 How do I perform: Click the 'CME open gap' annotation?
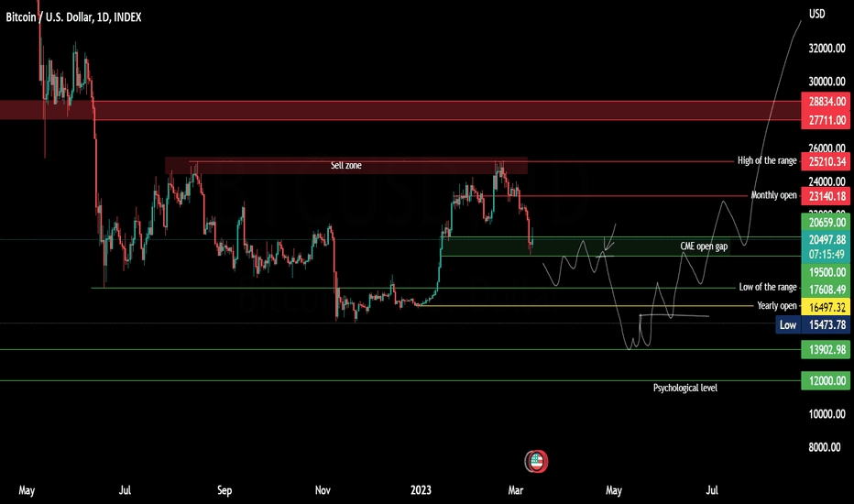click(x=704, y=247)
